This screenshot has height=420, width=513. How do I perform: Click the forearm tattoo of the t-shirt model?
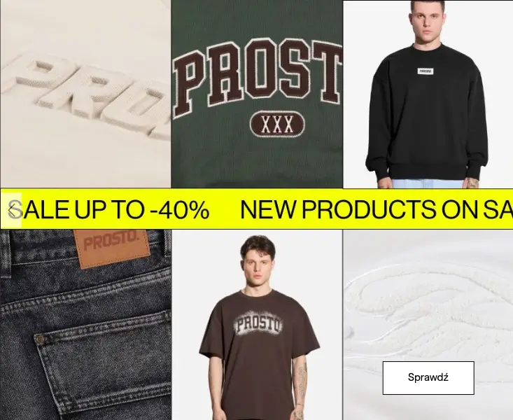tap(301, 378)
